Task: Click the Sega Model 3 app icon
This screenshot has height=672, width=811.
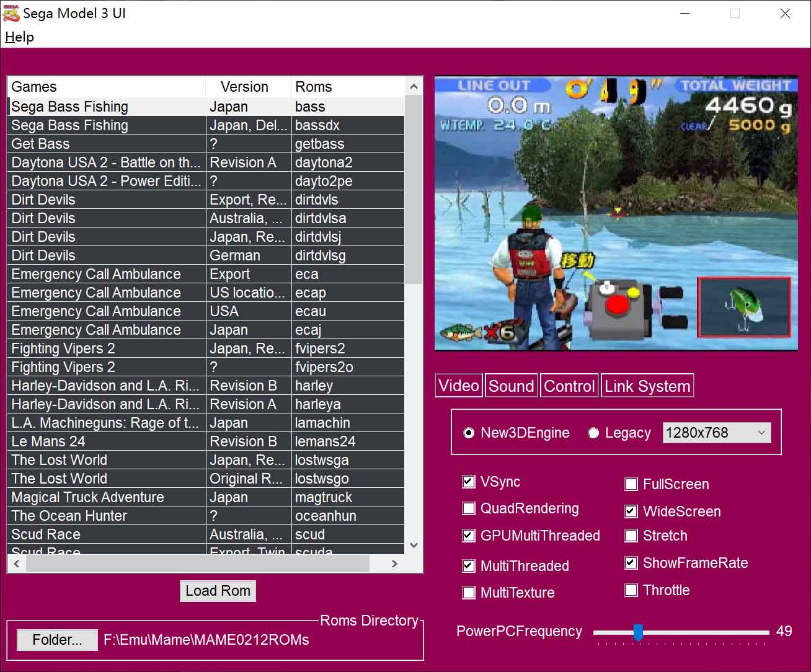Action: [11, 13]
